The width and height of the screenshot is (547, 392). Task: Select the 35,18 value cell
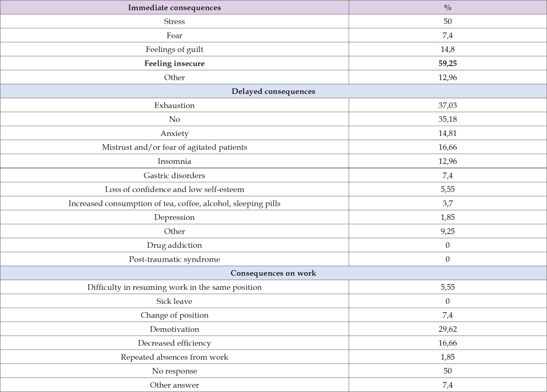point(447,119)
